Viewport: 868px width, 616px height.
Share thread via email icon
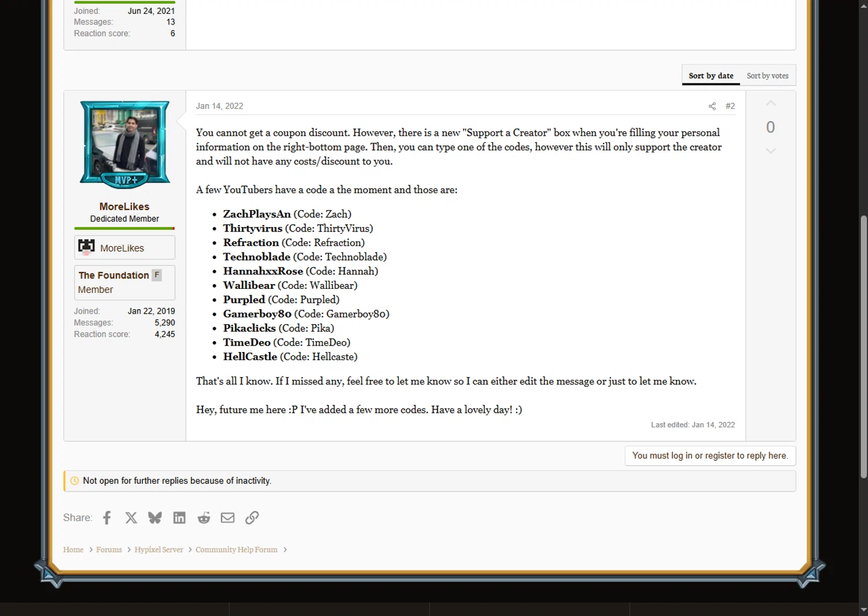click(227, 518)
